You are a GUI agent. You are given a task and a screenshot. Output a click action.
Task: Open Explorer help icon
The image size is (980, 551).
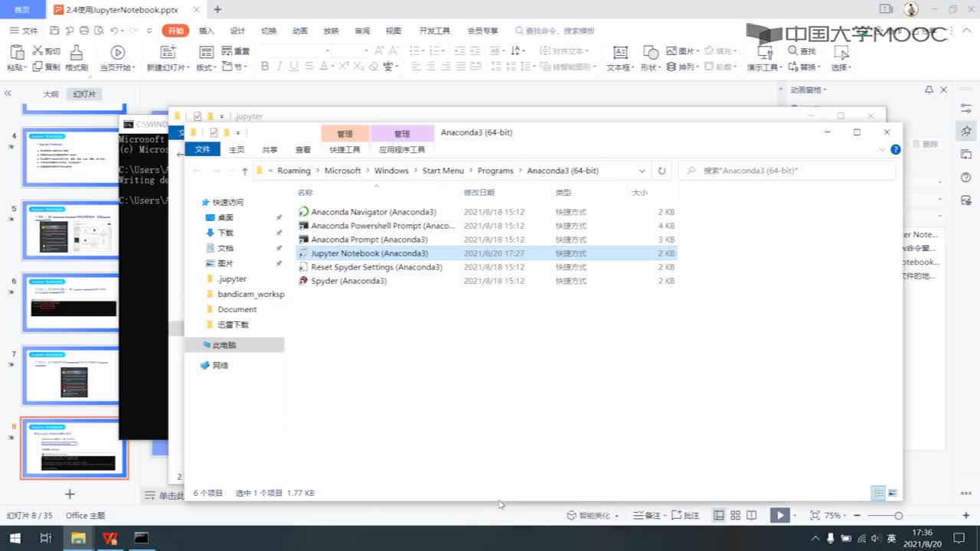point(895,149)
